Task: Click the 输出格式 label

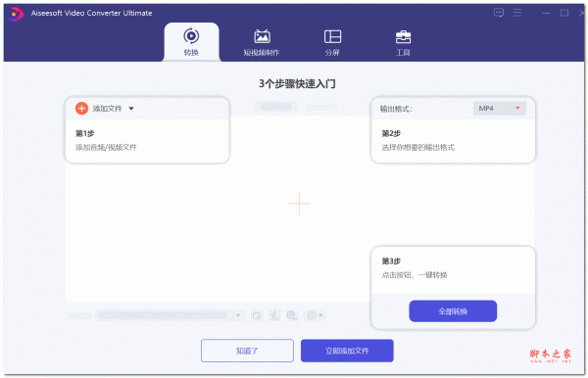Action: [x=396, y=109]
